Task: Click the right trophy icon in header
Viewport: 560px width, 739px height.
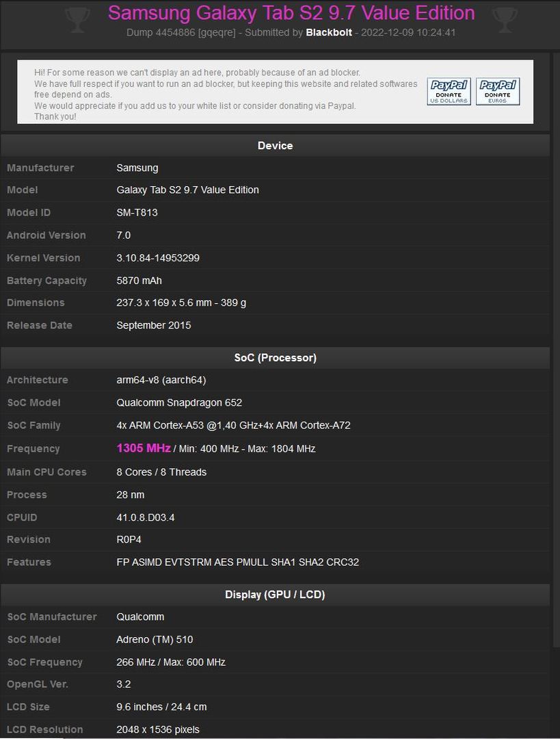Action: coord(505,21)
